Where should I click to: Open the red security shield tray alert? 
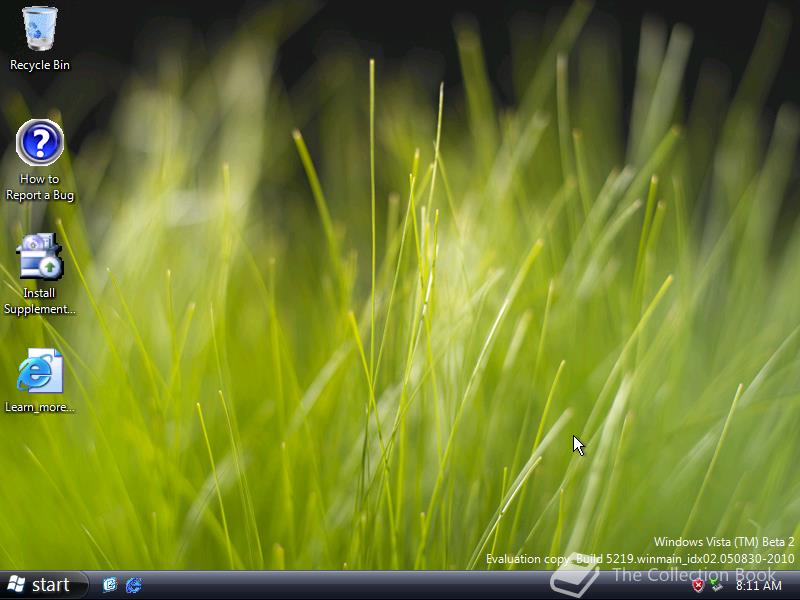698,585
